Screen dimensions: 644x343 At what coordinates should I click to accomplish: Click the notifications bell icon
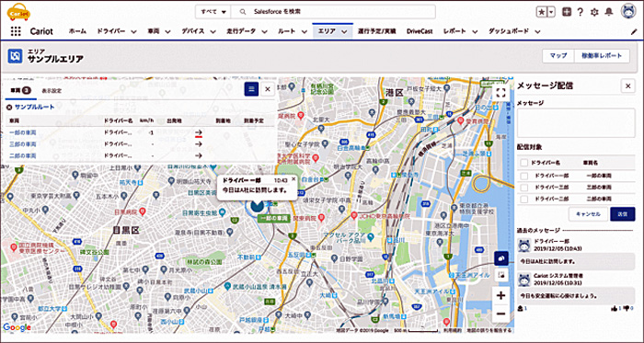click(x=609, y=12)
